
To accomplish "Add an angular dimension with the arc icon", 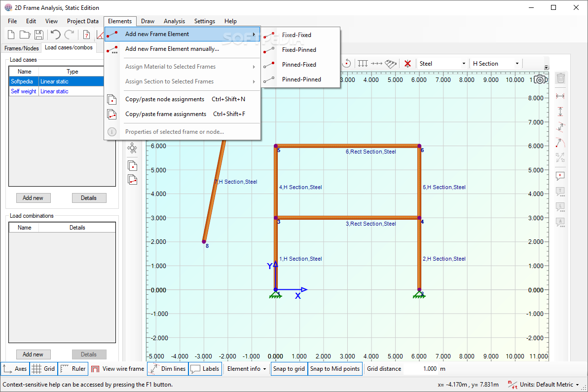I will click(560, 143).
